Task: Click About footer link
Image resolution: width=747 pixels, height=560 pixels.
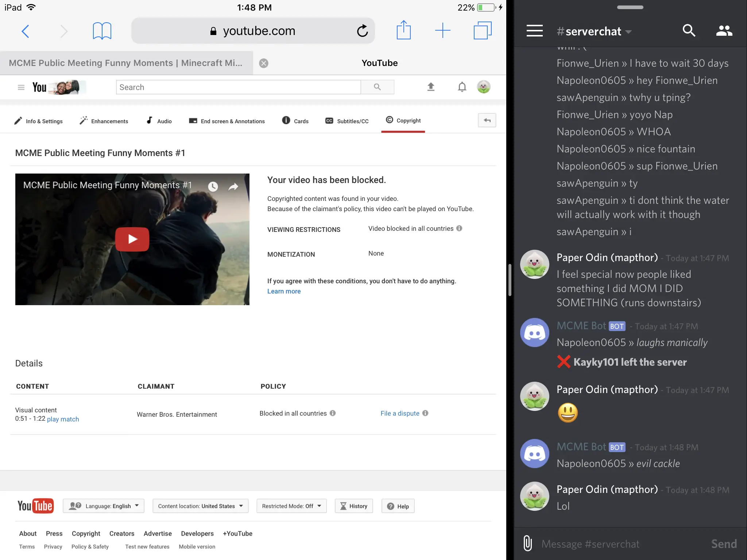Action: click(28, 533)
